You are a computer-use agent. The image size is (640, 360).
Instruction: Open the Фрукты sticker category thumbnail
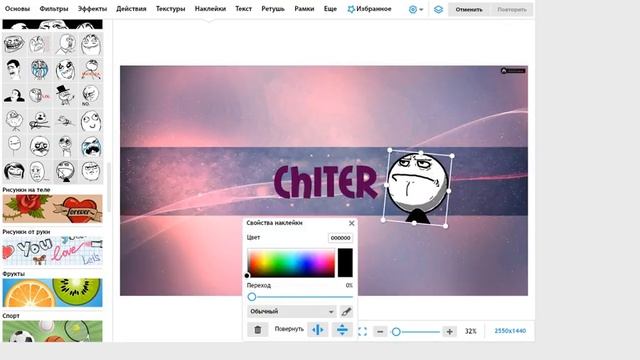pos(53,293)
